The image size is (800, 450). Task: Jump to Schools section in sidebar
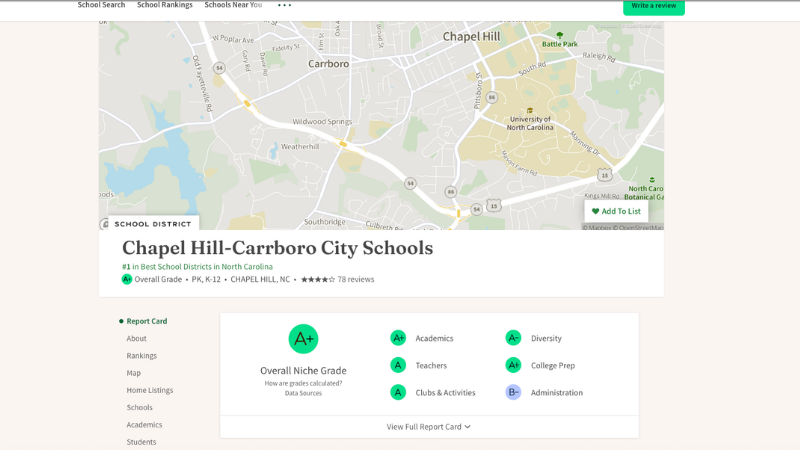[x=139, y=407]
